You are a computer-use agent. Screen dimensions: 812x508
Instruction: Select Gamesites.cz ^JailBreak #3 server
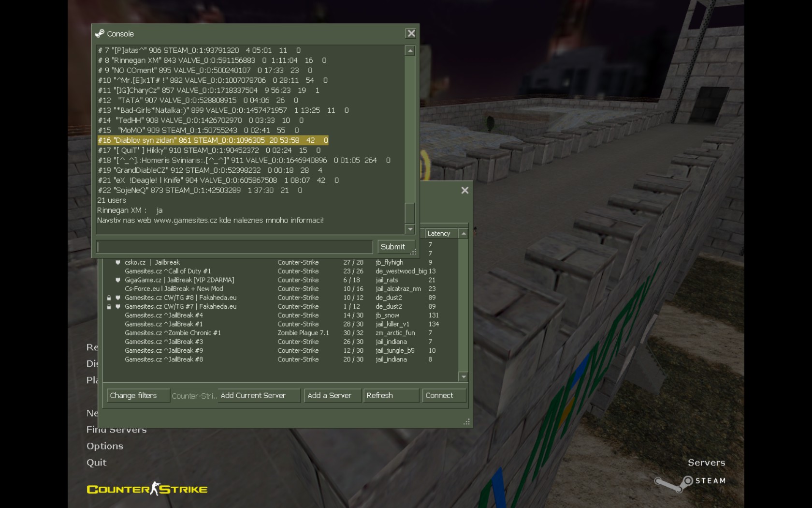280,342
